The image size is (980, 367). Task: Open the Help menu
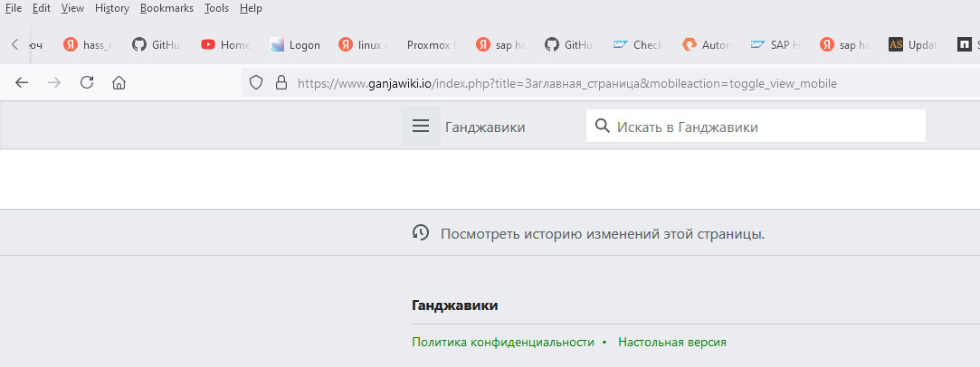pyautogui.click(x=251, y=8)
